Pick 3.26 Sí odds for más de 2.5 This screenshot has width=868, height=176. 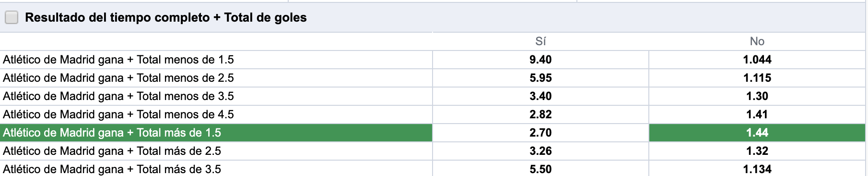pyautogui.click(x=540, y=151)
